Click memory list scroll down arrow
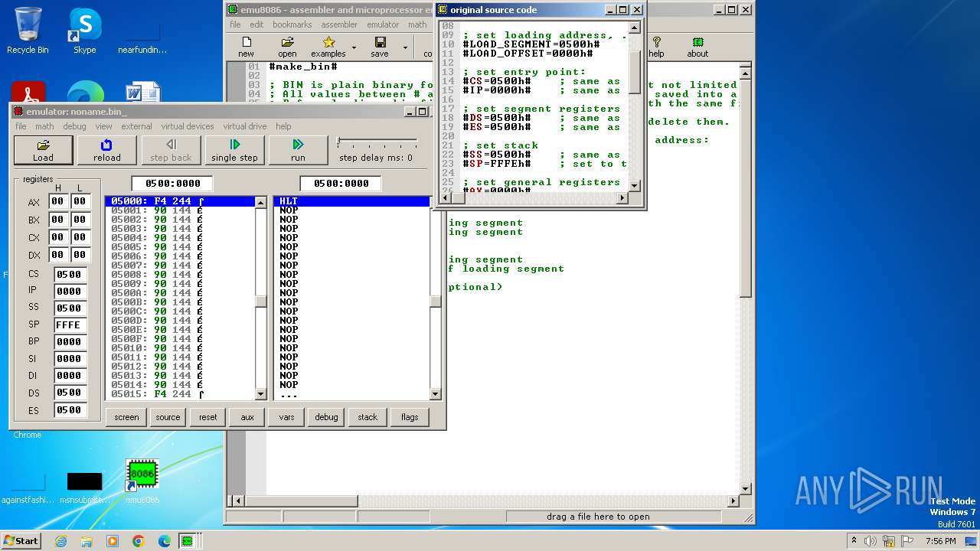 pos(261,394)
